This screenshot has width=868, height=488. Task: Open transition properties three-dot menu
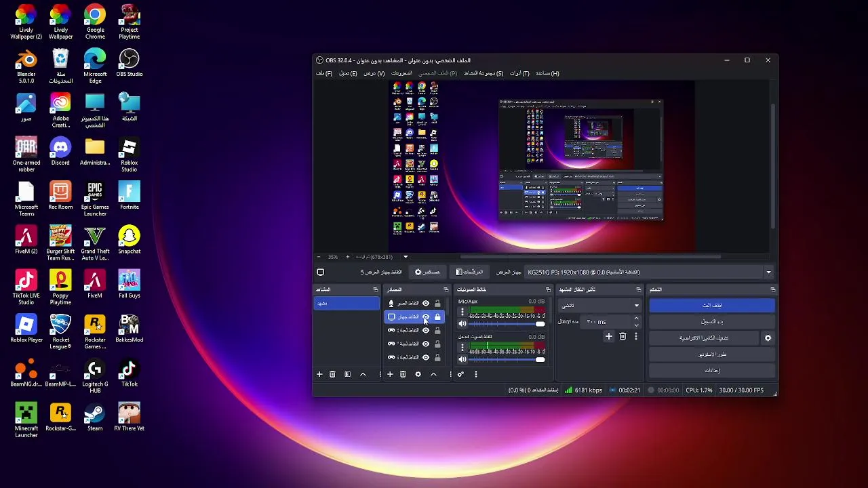635,336
